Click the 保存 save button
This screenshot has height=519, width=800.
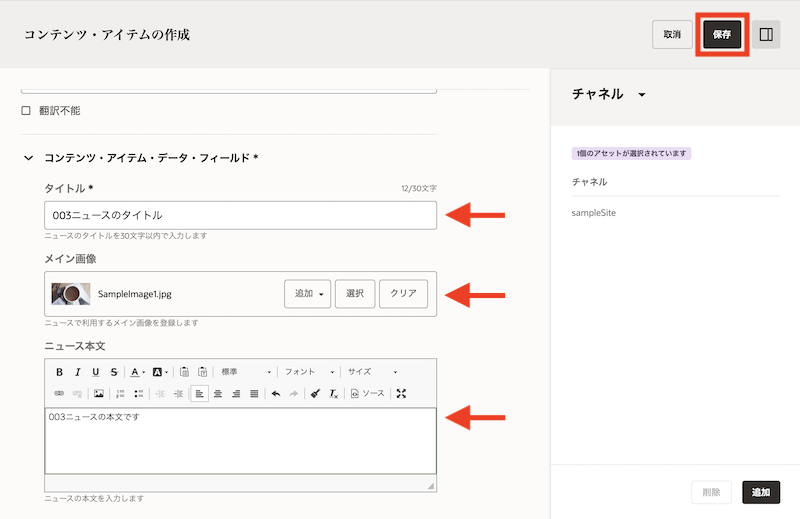pyautogui.click(x=722, y=34)
